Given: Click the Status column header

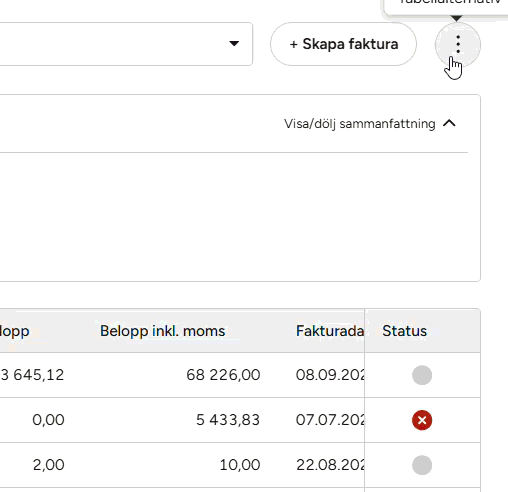Looking at the screenshot, I should [404, 331].
